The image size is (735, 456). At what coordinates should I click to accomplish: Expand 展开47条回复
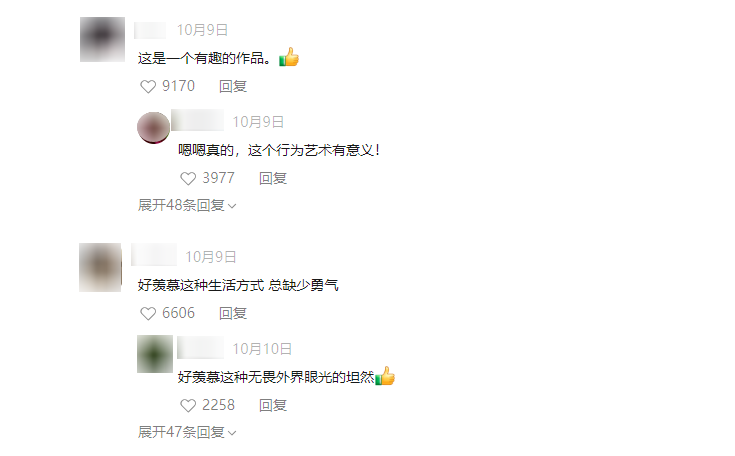click(x=187, y=432)
